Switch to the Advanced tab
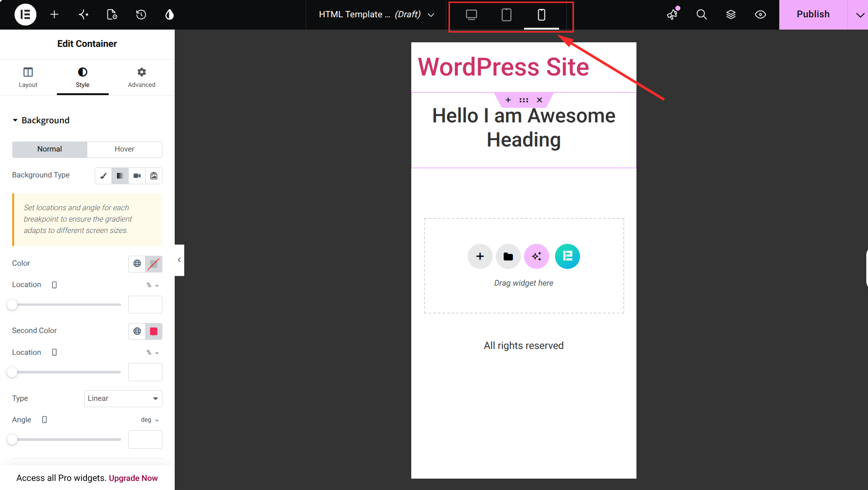Screen dimensions: 868x490 coord(141,77)
